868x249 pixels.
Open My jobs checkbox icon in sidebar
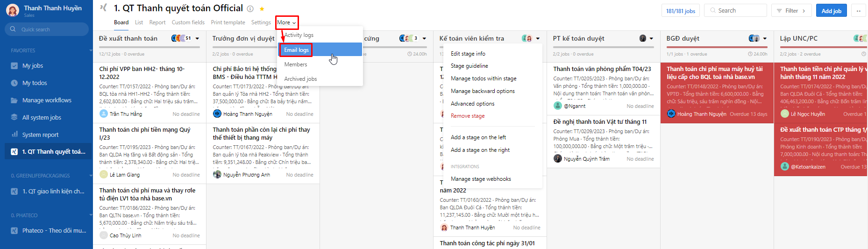tap(14, 66)
